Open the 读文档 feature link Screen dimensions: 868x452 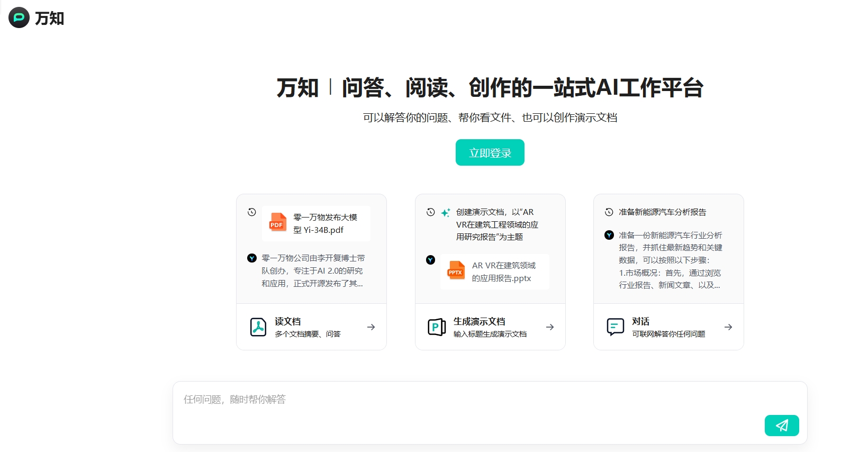coord(312,327)
